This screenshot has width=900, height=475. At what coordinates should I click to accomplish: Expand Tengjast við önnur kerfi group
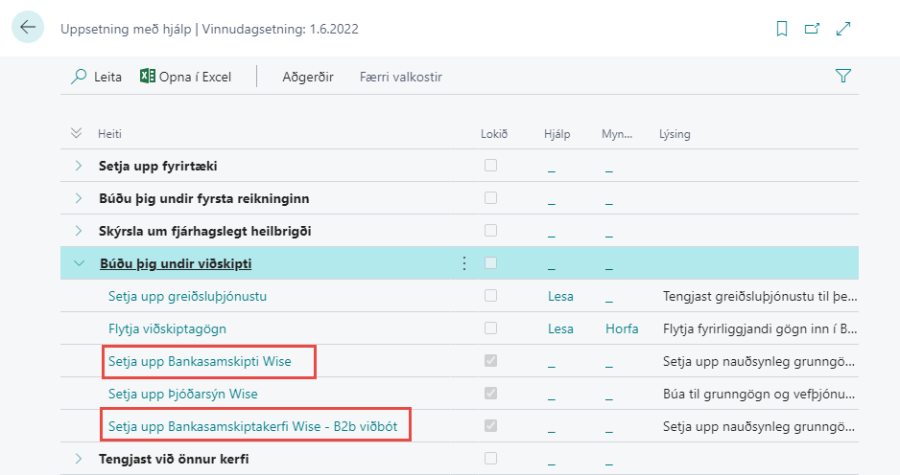click(x=78, y=459)
